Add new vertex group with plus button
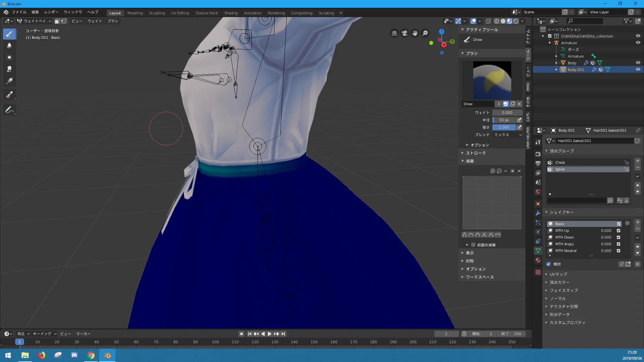Viewport: 644px width, 362px height. point(638,161)
